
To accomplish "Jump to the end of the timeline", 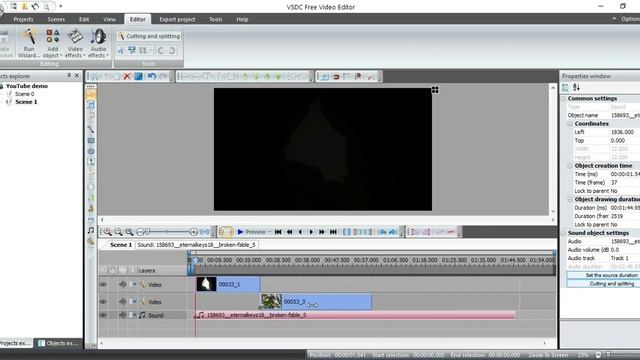I will [x=333, y=232].
